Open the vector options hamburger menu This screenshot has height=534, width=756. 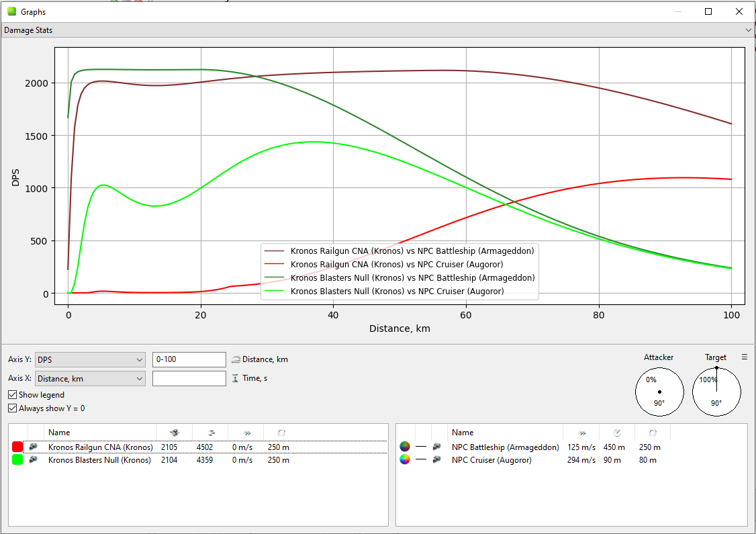point(745,357)
